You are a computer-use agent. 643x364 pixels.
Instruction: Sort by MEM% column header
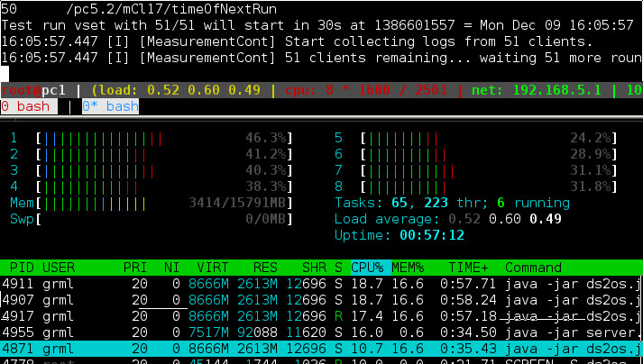408,268
